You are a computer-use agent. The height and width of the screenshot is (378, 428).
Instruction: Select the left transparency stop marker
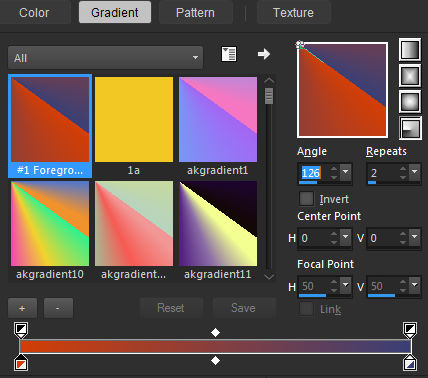coord(21,330)
